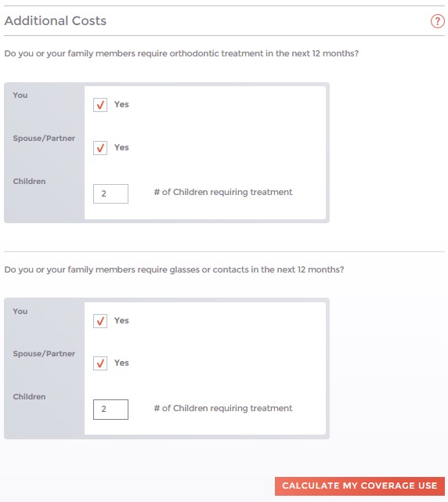Click the glasses 'You' row label

click(20, 311)
